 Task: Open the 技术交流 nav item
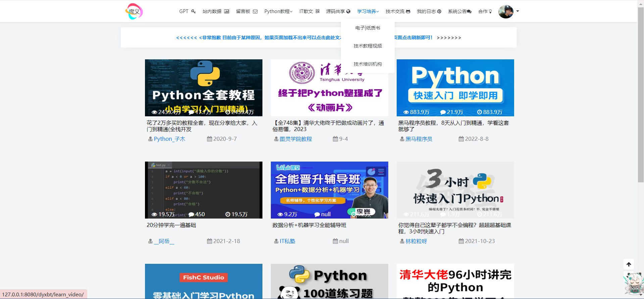pyautogui.click(x=398, y=11)
